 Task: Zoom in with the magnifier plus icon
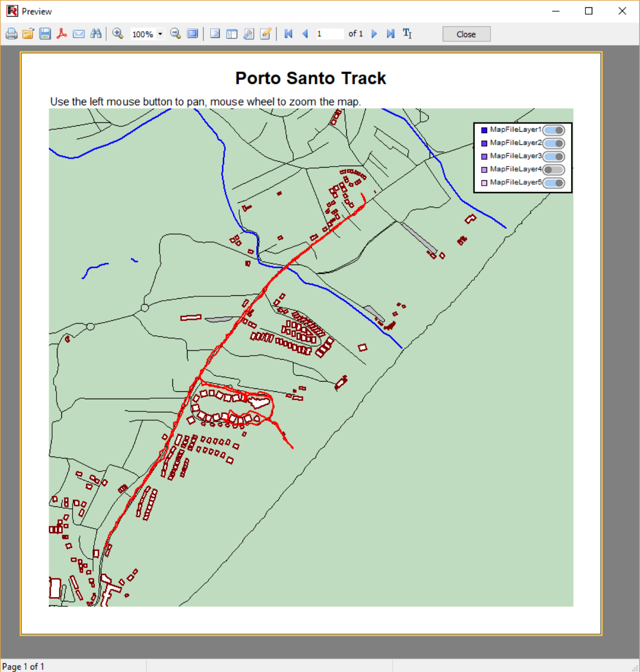point(117,34)
